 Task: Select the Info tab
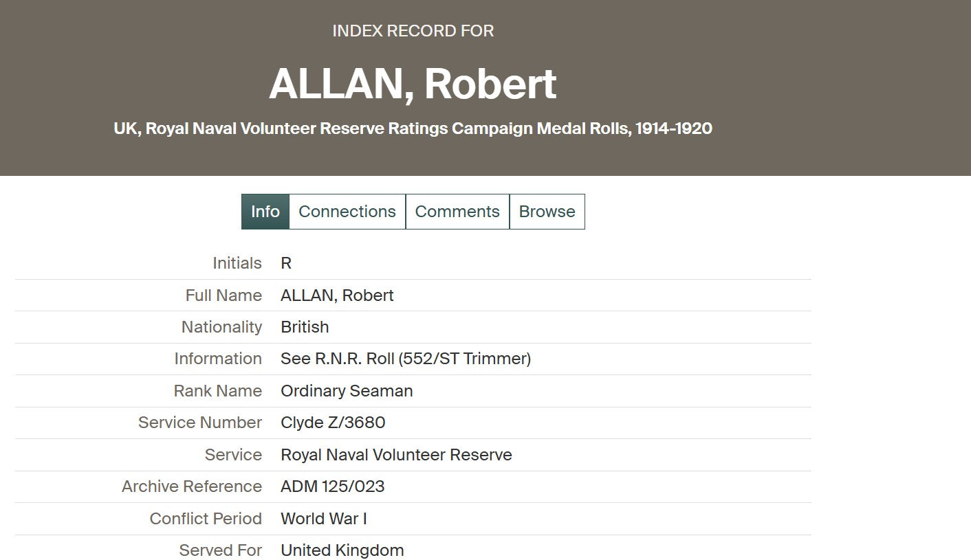click(265, 212)
